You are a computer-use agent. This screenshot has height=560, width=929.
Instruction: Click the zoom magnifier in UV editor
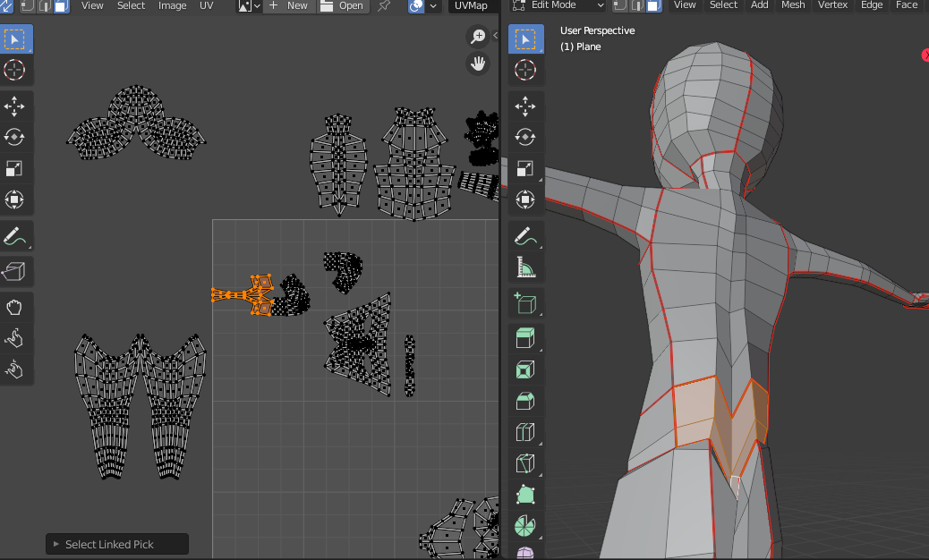point(478,36)
